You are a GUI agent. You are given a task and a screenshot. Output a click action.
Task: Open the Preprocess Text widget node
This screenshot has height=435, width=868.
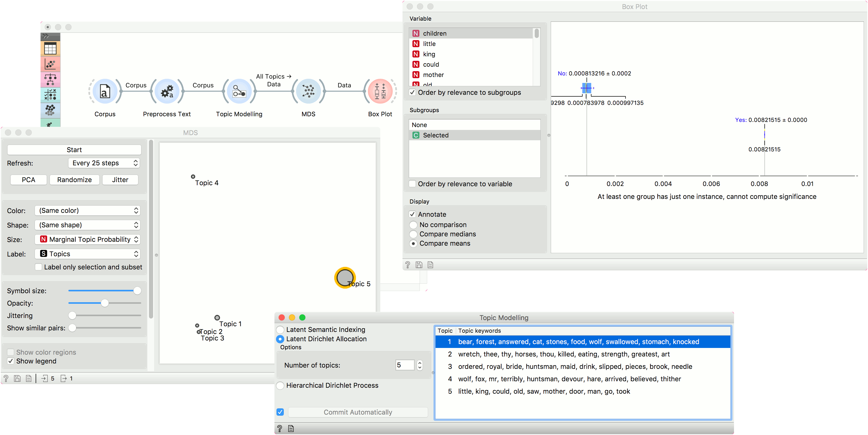tap(167, 91)
